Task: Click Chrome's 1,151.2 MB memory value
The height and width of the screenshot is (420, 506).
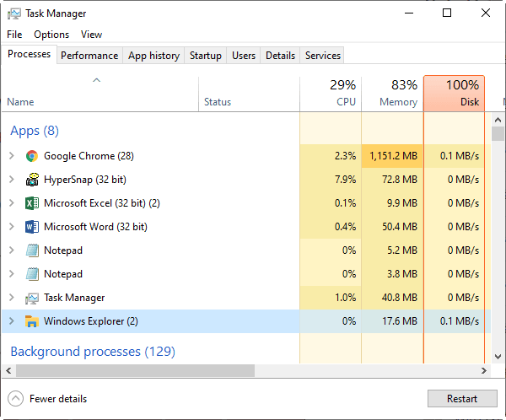Action: [393, 156]
